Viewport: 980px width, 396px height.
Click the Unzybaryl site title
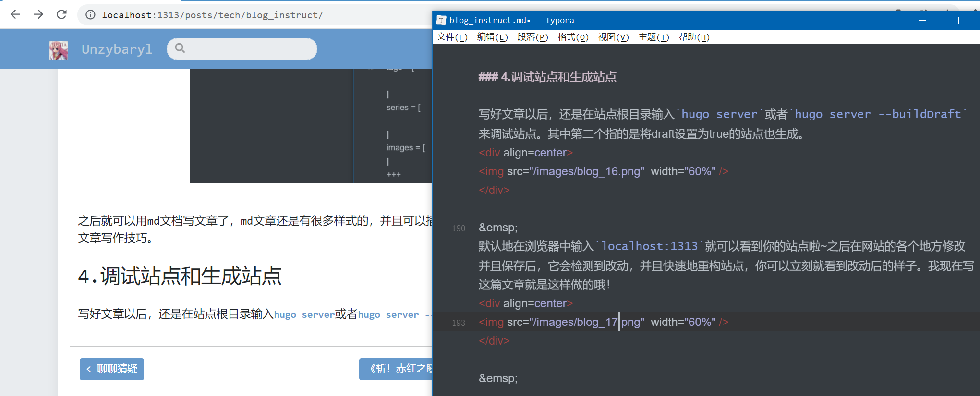point(117,49)
